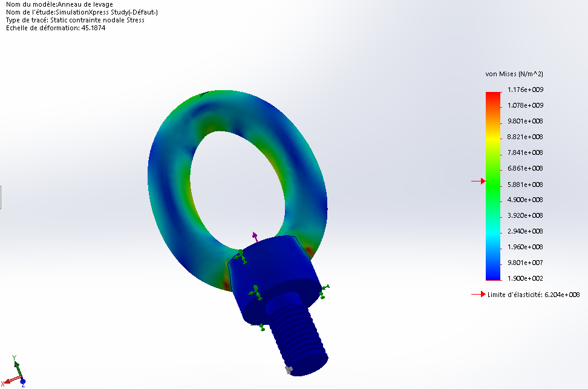Click the Echelle de déformation: 45.1874 text
Viewport: 588px width, 389px height.
[56, 28]
